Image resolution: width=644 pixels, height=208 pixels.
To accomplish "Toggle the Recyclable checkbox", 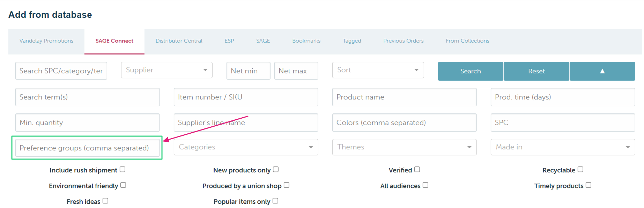I will coord(580,170).
